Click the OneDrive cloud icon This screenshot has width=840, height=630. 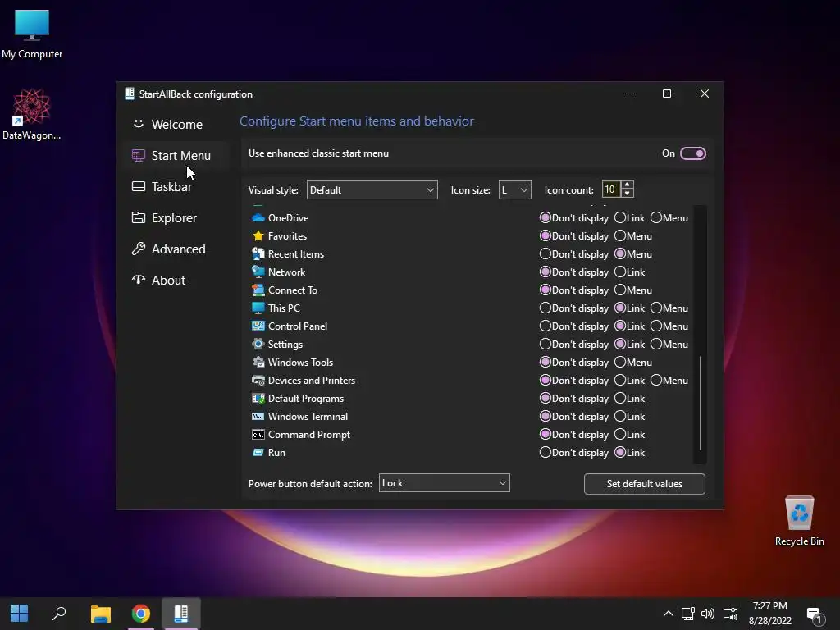pos(258,218)
